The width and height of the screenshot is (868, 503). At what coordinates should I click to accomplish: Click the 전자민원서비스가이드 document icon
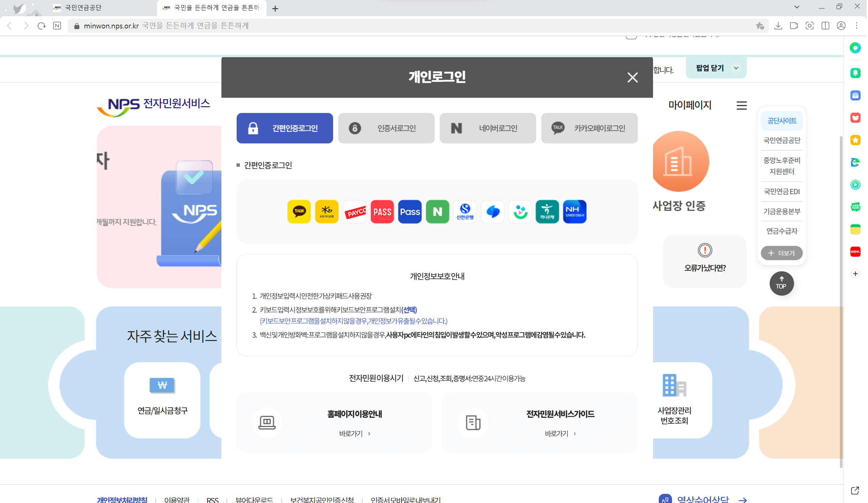tap(473, 422)
